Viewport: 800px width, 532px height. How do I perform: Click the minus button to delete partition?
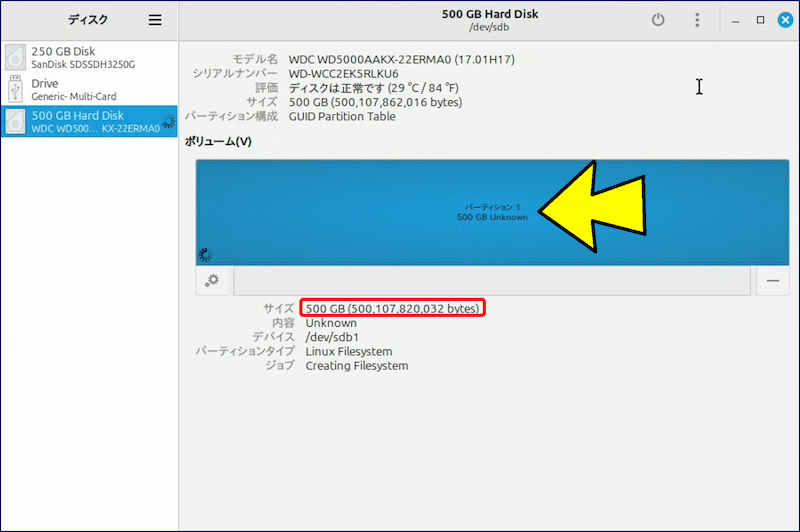pyautogui.click(x=772, y=281)
